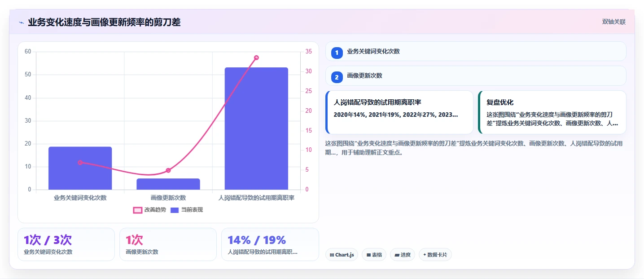Click the tall 人岗错配导致的试用期离职率 bar
Screen dimensions: 644x279
[256, 128]
